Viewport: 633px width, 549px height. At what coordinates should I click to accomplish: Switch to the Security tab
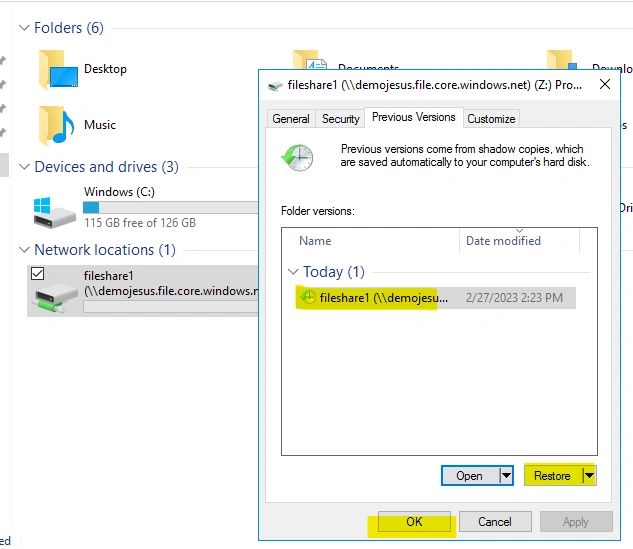pyautogui.click(x=340, y=119)
